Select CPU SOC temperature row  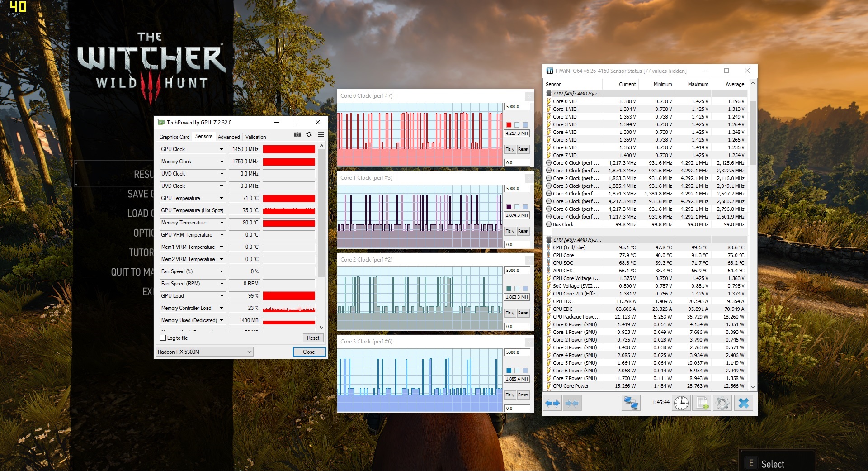pyautogui.click(x=645, y=263)
